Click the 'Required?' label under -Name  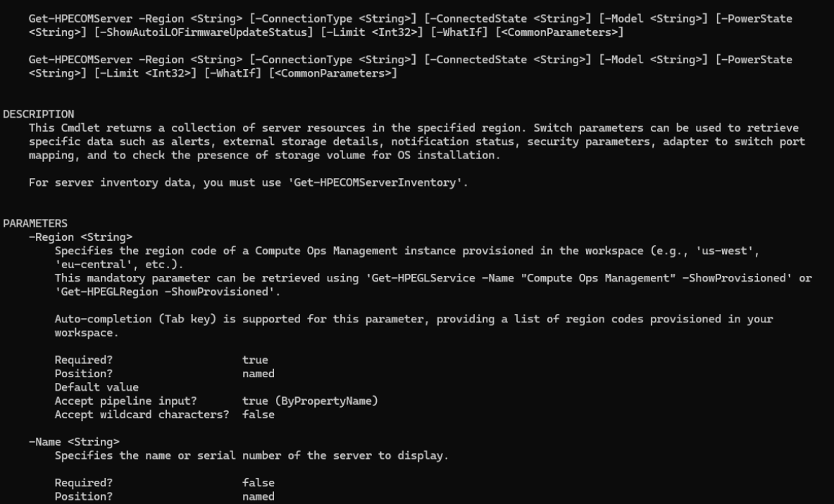(83, 483)
